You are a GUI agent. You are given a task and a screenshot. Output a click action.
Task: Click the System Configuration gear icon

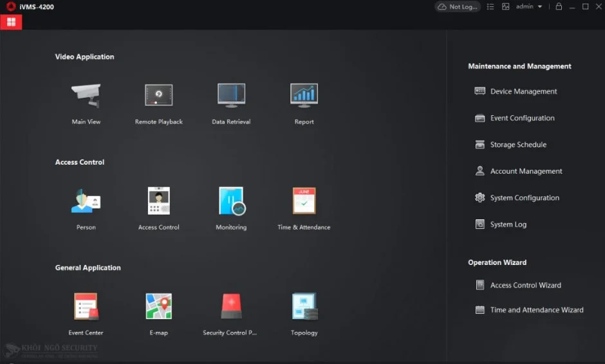tap(479, 198)
